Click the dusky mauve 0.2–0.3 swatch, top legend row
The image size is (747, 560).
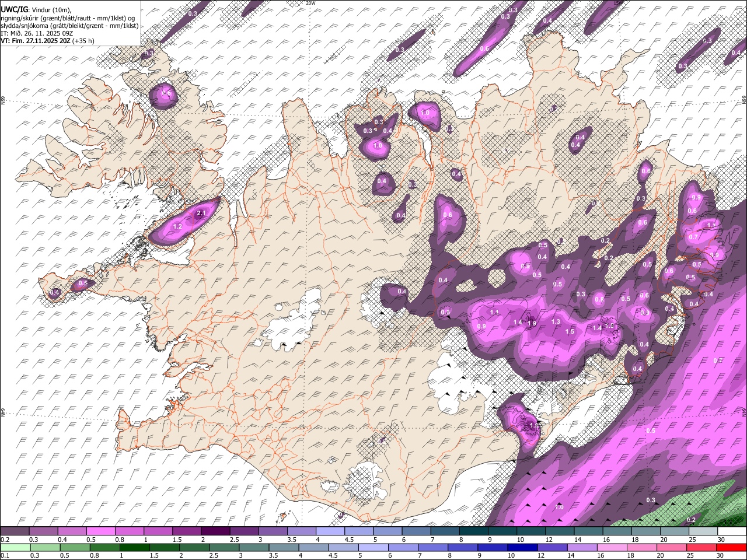15,531
